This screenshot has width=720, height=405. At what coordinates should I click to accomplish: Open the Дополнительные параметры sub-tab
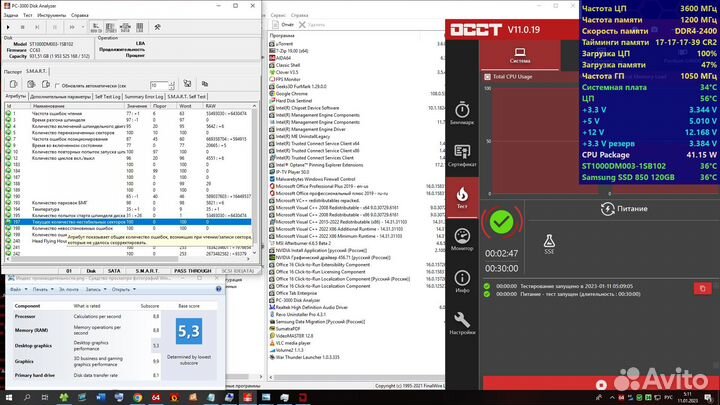coord(60,97)
